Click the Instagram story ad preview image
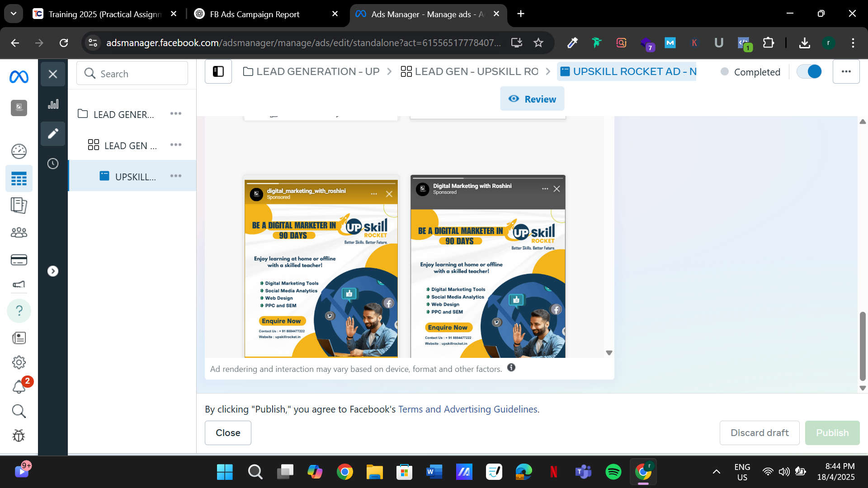Image resolution: width=868 pixels, height=488 pixels. pos(321,280)
